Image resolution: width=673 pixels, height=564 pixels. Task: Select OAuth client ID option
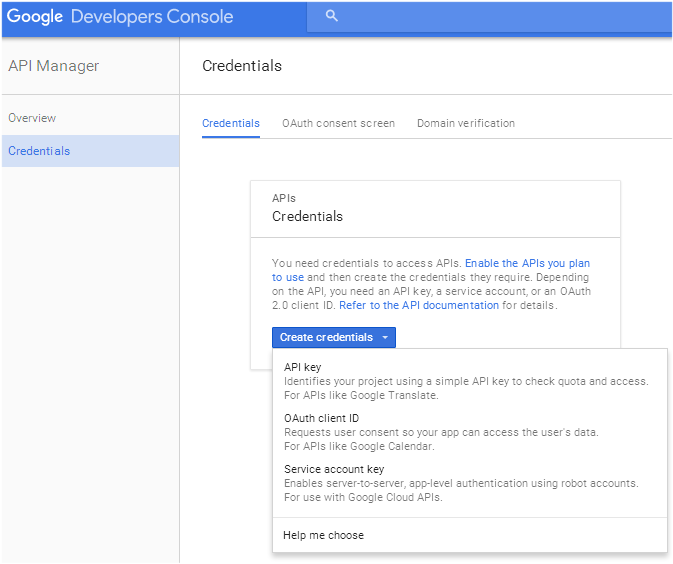(321, 418)
